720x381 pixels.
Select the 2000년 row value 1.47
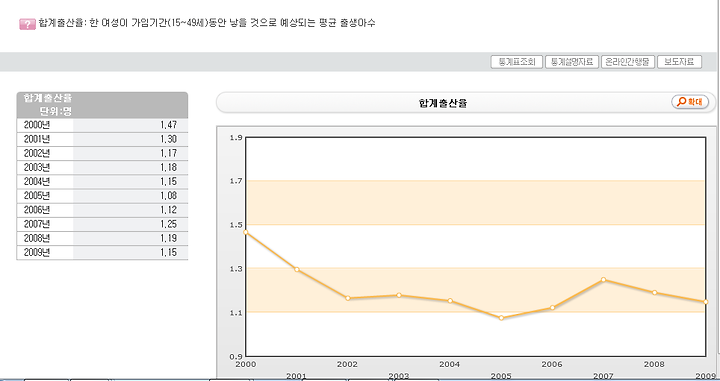(x=169, y=125)
